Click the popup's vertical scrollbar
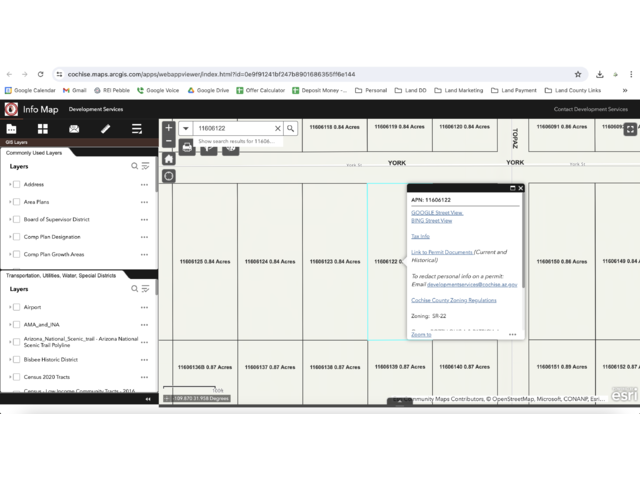Viewport: 640px width, 480px height. click(x=523, y=240)
